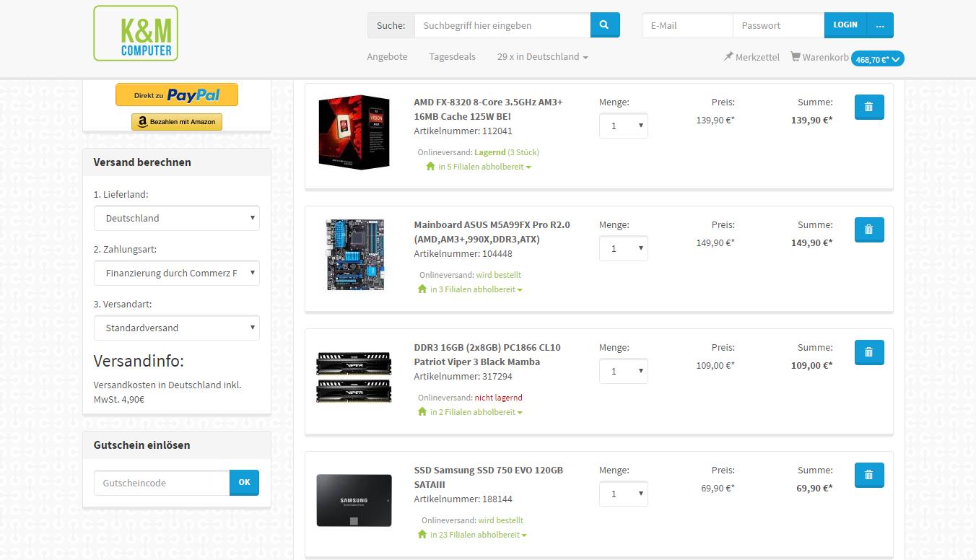The image size is (976, 560).
Task: Open the Angebote menu item
Action: click(387, 56)
